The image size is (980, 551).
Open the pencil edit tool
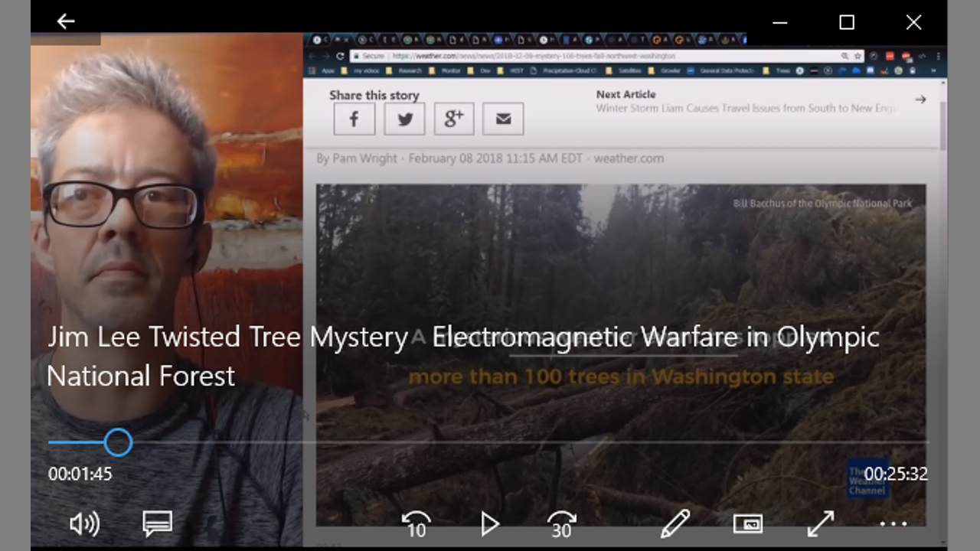click(675, 524)
